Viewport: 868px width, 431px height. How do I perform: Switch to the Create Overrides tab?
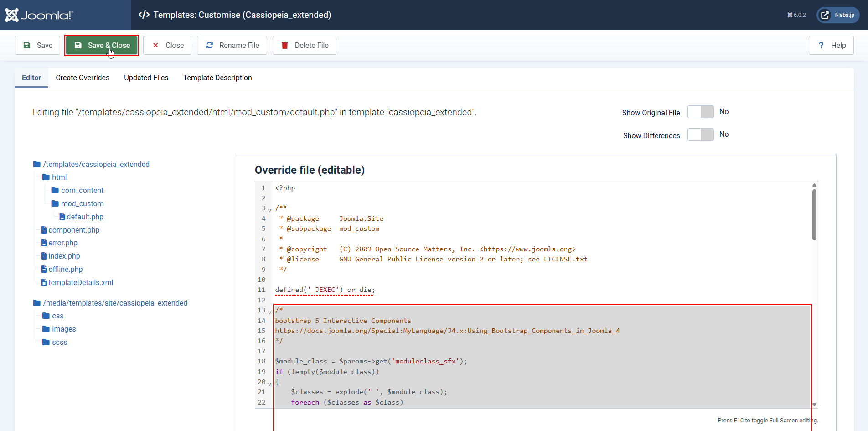[83, 78]
